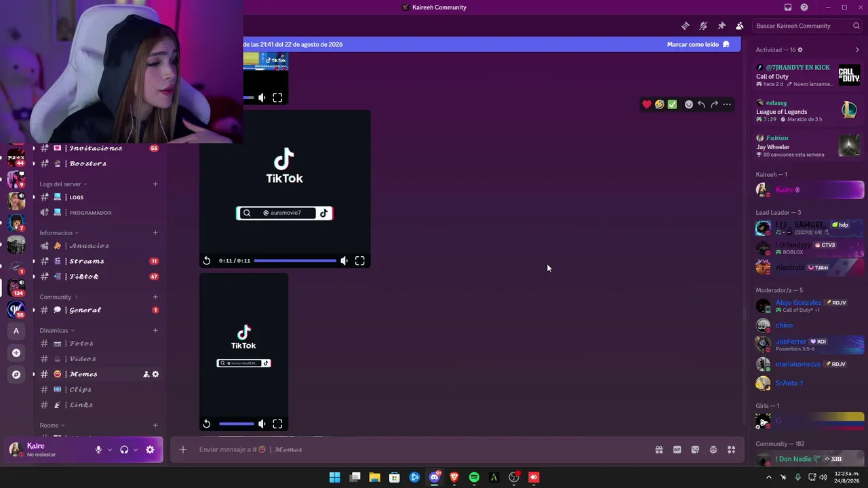Open the Tiktok channel
This screenshot has height=488, width=868.
100,277
